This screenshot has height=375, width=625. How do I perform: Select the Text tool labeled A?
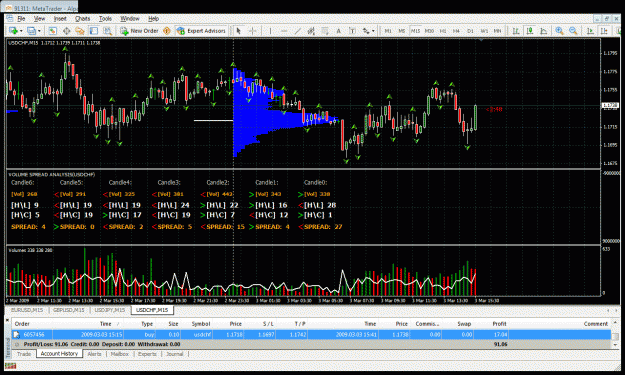[338, 31]
